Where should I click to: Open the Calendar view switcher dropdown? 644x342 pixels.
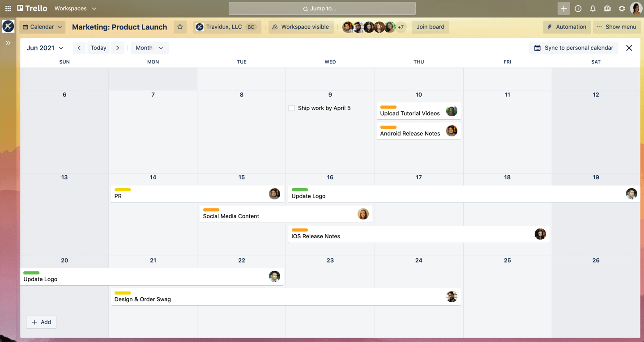click(43, 27)
